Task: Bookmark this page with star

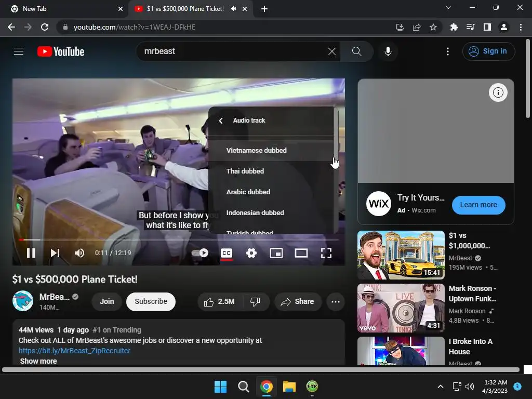Action: coord(433,27)
